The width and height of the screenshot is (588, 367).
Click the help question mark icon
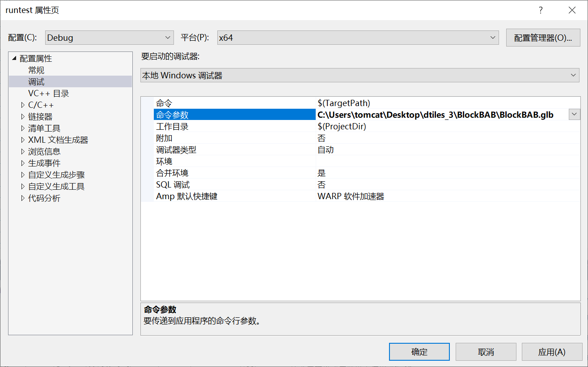pyautogui.click(x=541, y=10)
